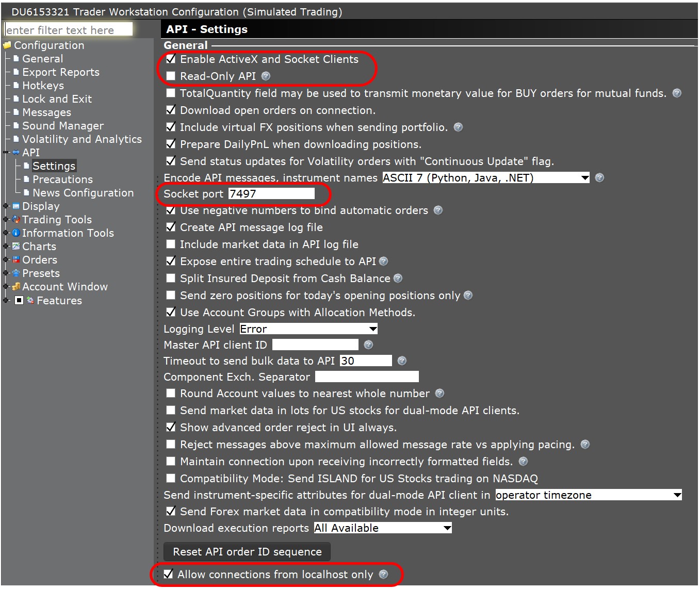Screen dimensions: 700x589
Task: Expand the Display tree node
Action: click(x=6, y=206)
